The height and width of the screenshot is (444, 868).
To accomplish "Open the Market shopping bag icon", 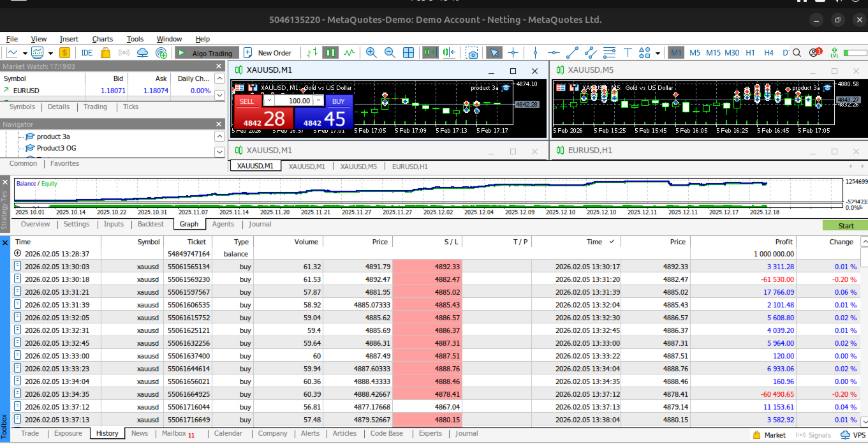I will click(106, 53).
